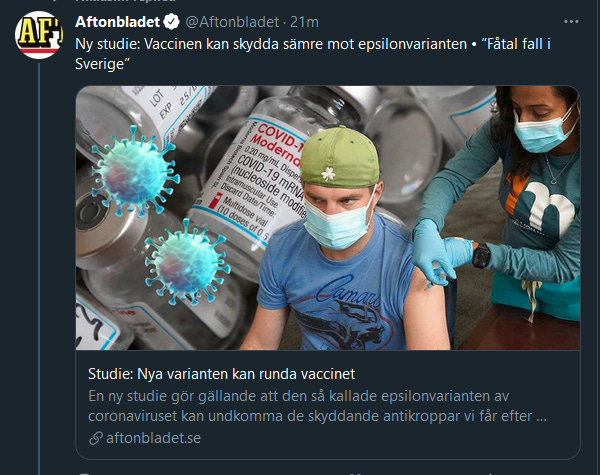The image size is (600, 475).
Task: Click the headline 'Studie: Nya varianten kan runda vaccinet'
Action: 222,374
